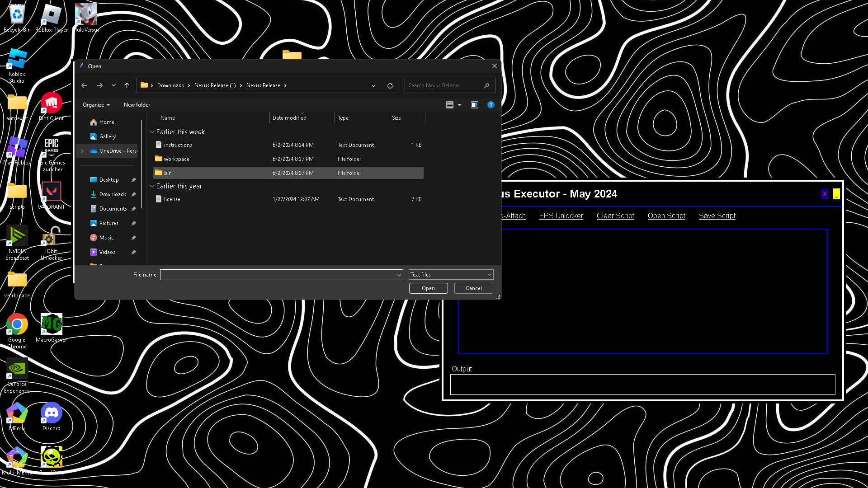Click the Back navigation arrow
868x488 pixels.
84,85
